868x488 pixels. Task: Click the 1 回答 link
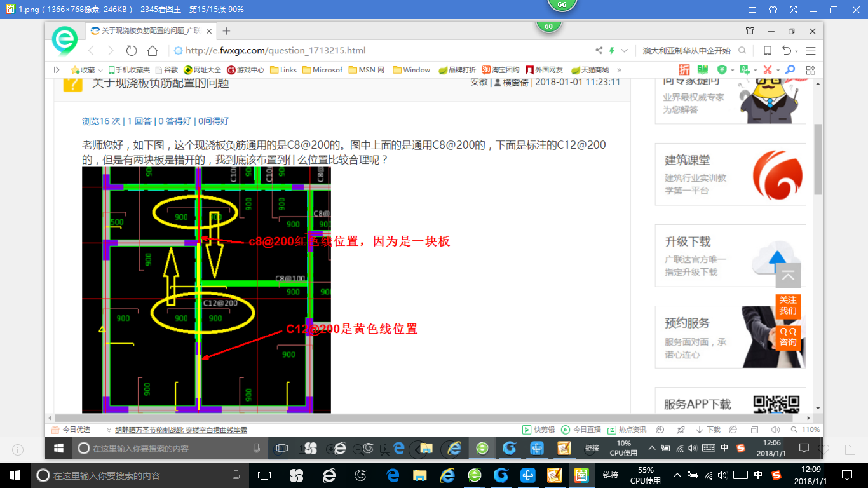(140, 121)
